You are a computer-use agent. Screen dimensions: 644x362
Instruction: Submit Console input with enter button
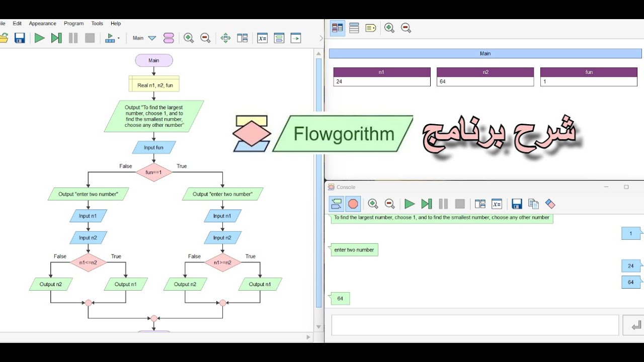[634, 325]
